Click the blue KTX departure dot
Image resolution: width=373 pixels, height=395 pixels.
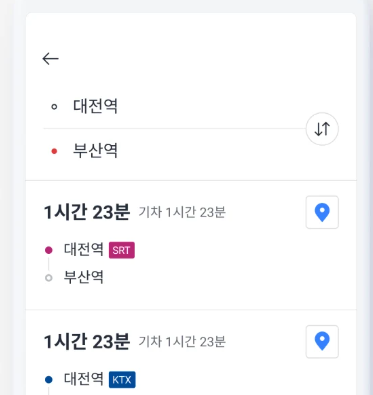pyautogui.click(x=49, y=379)
